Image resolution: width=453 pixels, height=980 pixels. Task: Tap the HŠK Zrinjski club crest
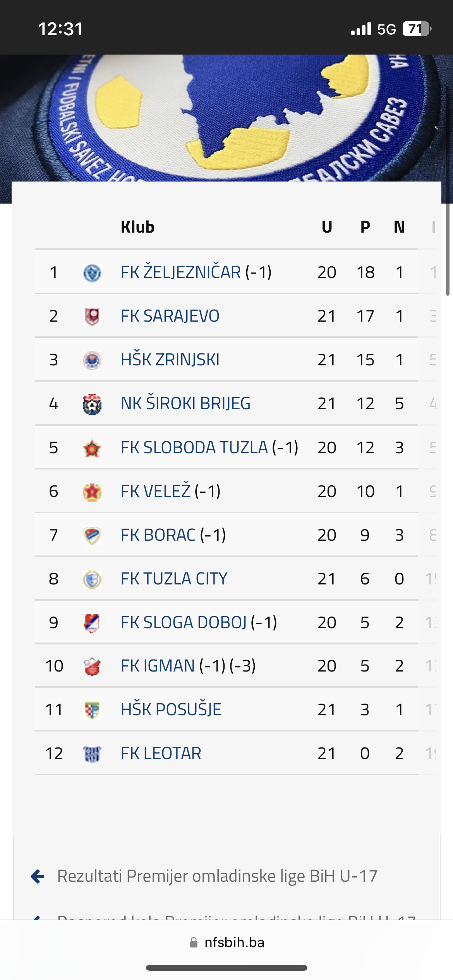pyautogui.click(x=92, y=360)
